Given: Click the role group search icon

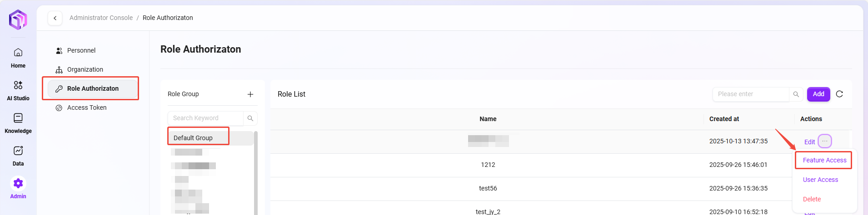Looking at the screenshot, I should coord(250,118).
